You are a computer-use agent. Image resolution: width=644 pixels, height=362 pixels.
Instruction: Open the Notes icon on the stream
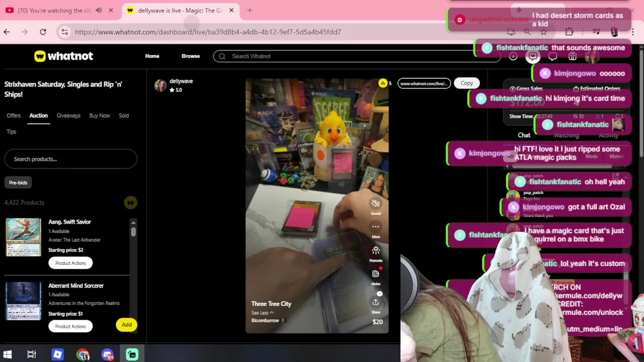[375, 274]
